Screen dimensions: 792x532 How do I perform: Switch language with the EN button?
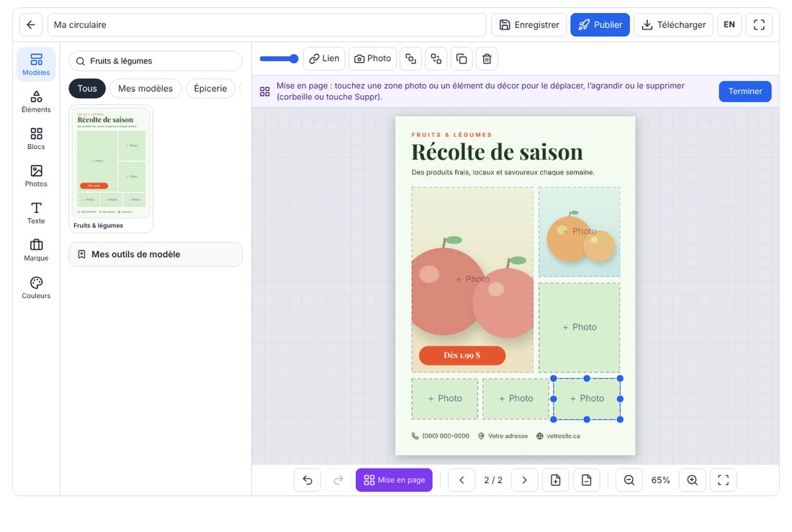tap(729, 24)
